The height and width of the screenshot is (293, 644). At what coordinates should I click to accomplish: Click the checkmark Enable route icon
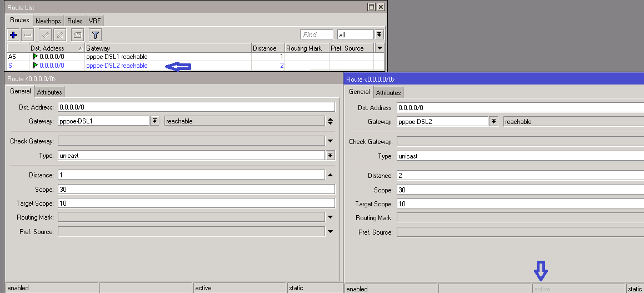46,35
